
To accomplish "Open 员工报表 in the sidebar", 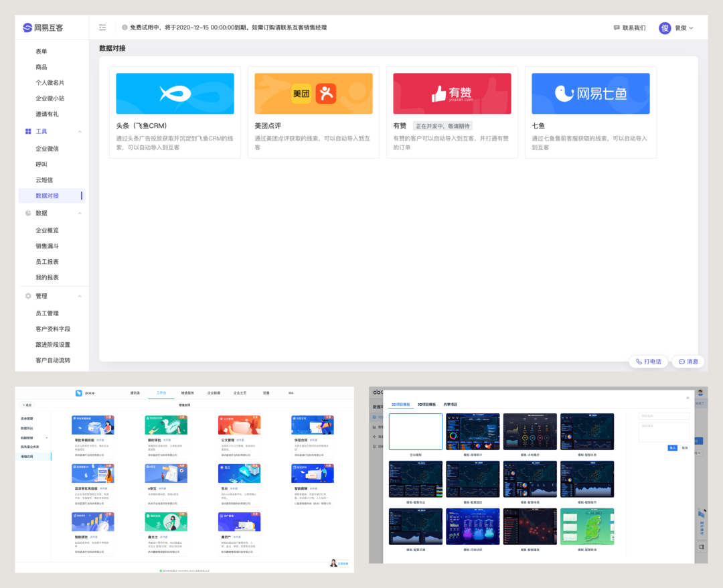I will click(47, 261).
